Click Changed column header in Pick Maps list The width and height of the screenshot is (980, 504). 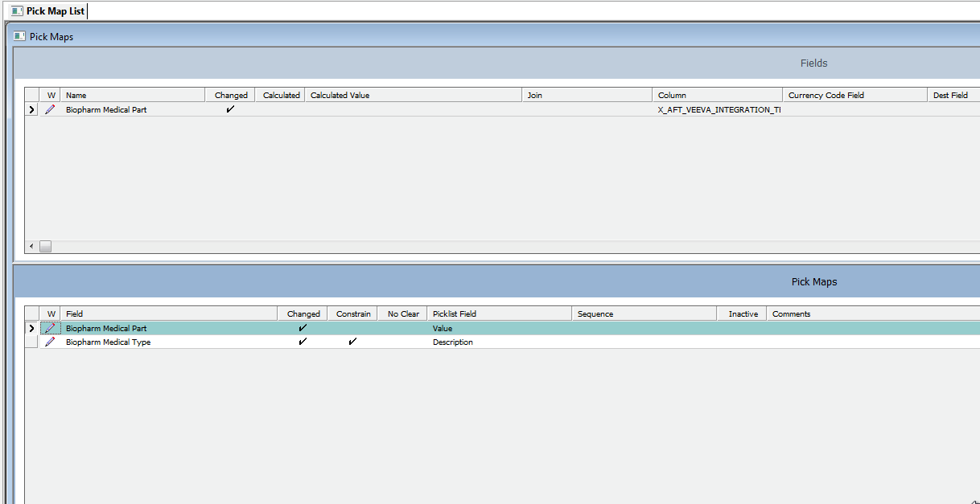(303, 313)
